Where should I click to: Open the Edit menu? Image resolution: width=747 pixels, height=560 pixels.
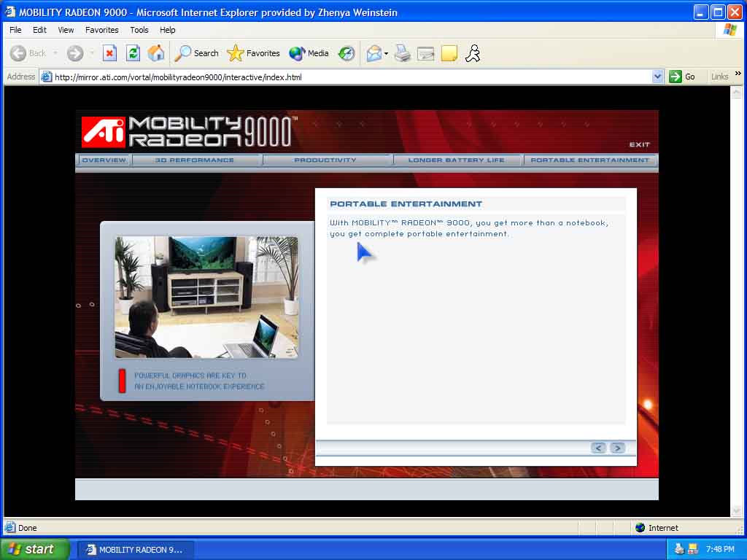(x=39, y=29)
